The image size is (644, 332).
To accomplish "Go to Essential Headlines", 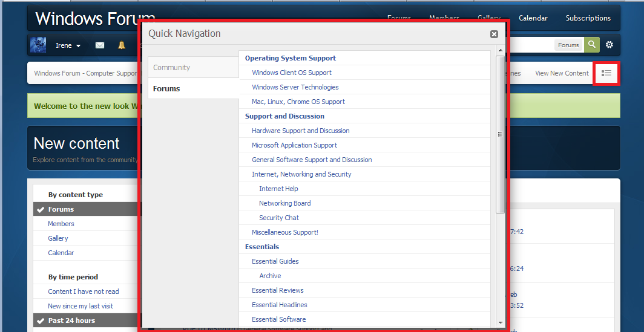I will (279, 305).
